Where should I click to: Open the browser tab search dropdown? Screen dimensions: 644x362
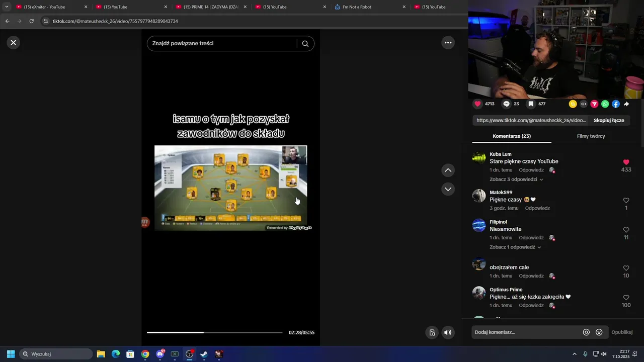coord(7,7)
